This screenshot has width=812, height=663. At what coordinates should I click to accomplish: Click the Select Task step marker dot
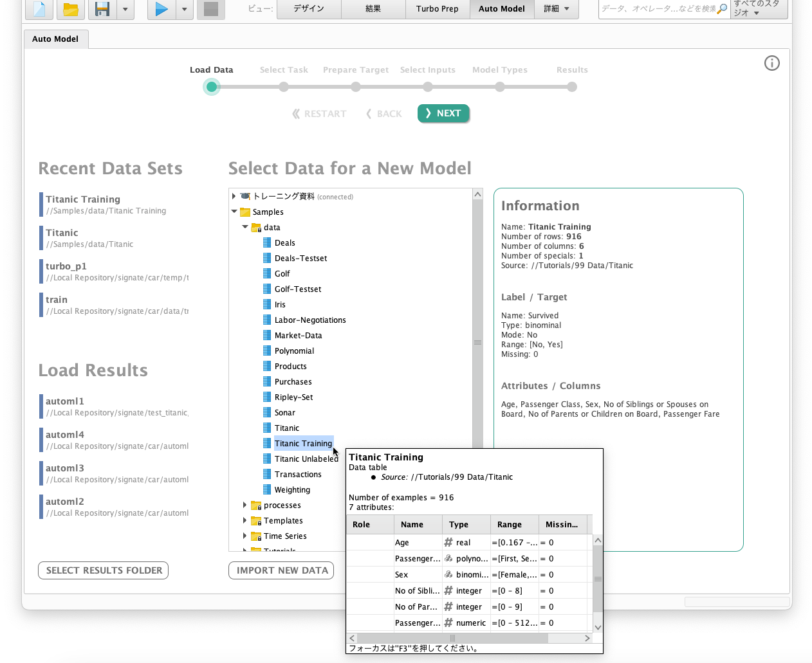click(x=284, y=87)
